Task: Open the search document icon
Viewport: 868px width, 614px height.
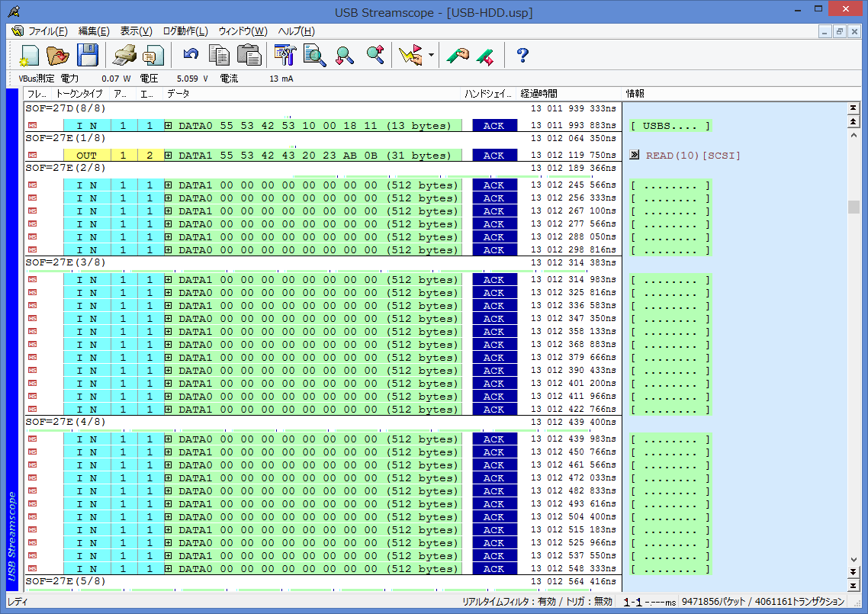Action: tap(314, 56)
